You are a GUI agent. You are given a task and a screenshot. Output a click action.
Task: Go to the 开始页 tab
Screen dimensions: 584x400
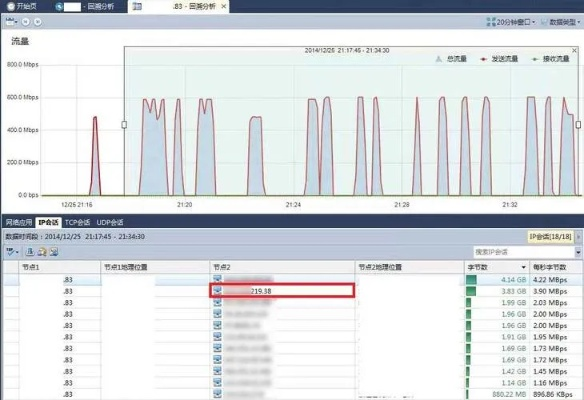pyautogui.click(x=22, y=6)
